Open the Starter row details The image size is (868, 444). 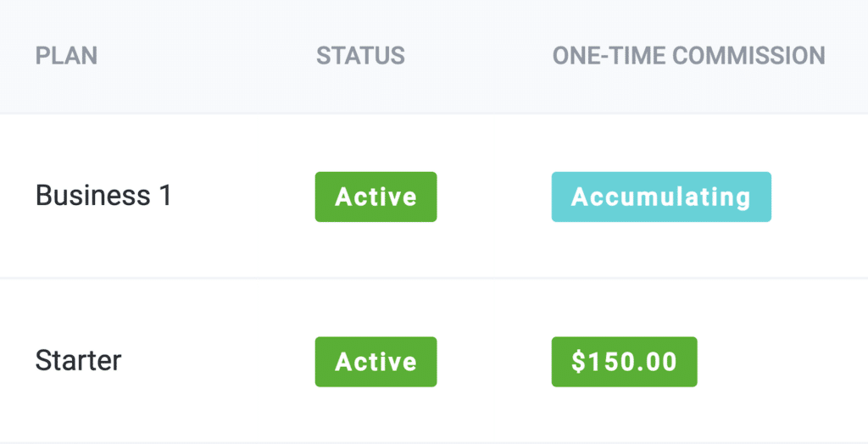78,360
